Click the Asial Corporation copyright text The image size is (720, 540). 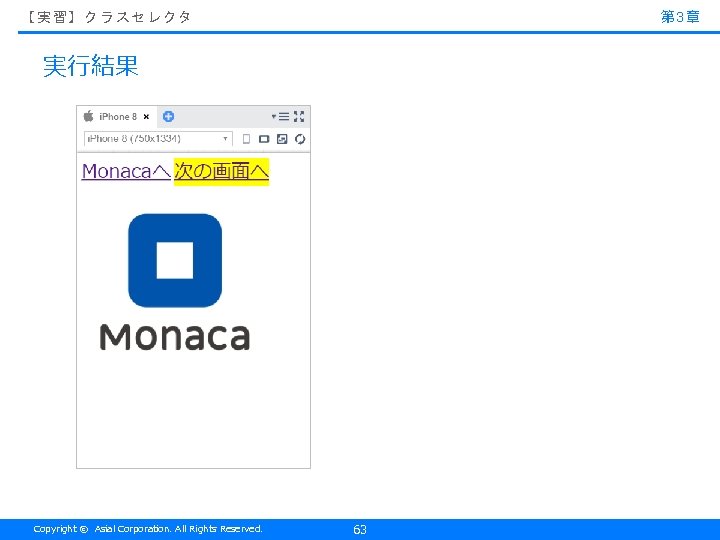[x=148, y=529]
